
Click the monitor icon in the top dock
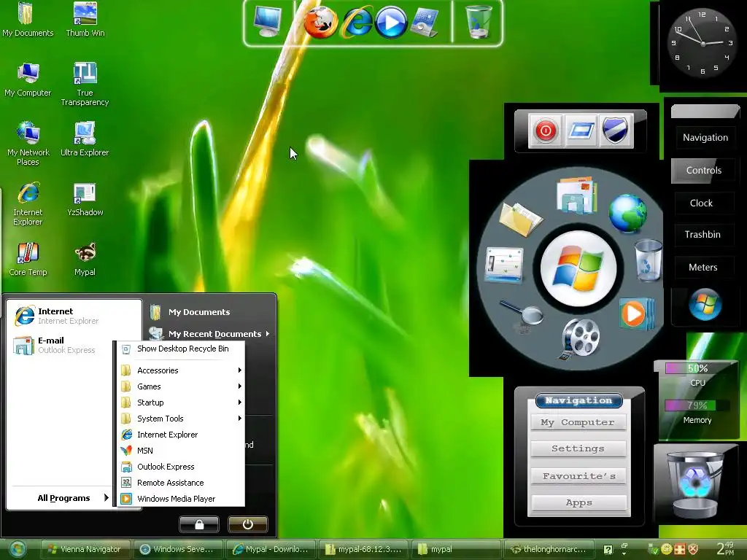267,21
